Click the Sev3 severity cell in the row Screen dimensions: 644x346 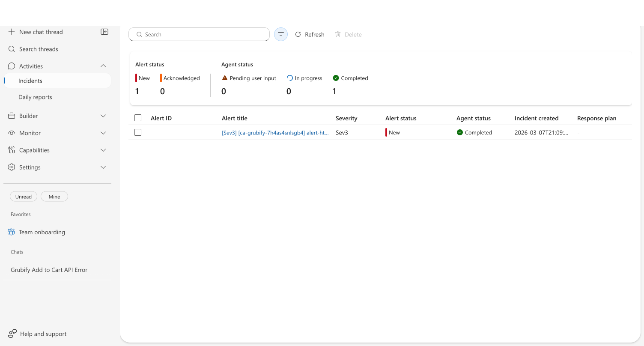(x=342, y=133)
